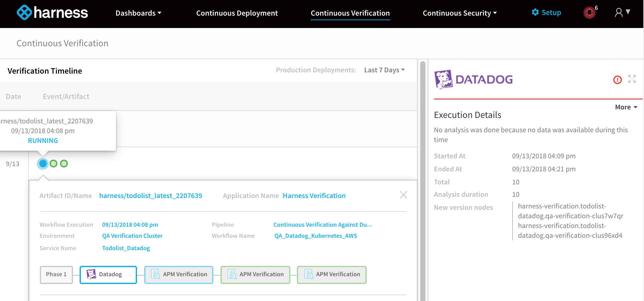Viewport: 644px width, 301px height.
Task: Click node name ending clus96xd4
Action: [570, 231]
